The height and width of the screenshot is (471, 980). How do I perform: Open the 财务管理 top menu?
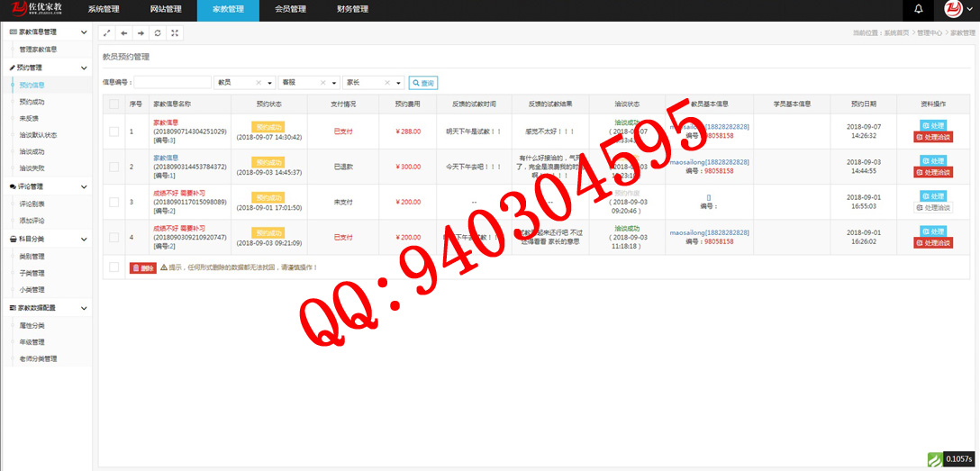pos(352,10)
